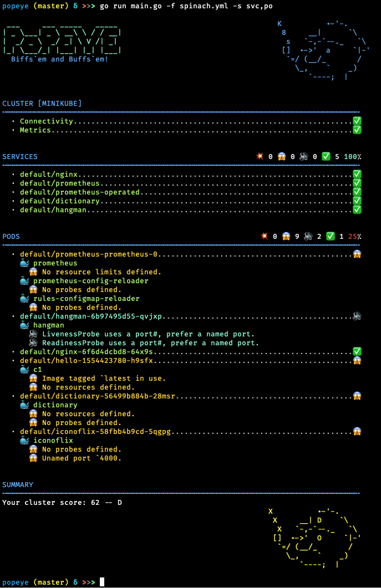Click the Your cluster score: 62 -- D line
Image resolution: width=381 pixels, height=588 pixels.
coord(62,502)
